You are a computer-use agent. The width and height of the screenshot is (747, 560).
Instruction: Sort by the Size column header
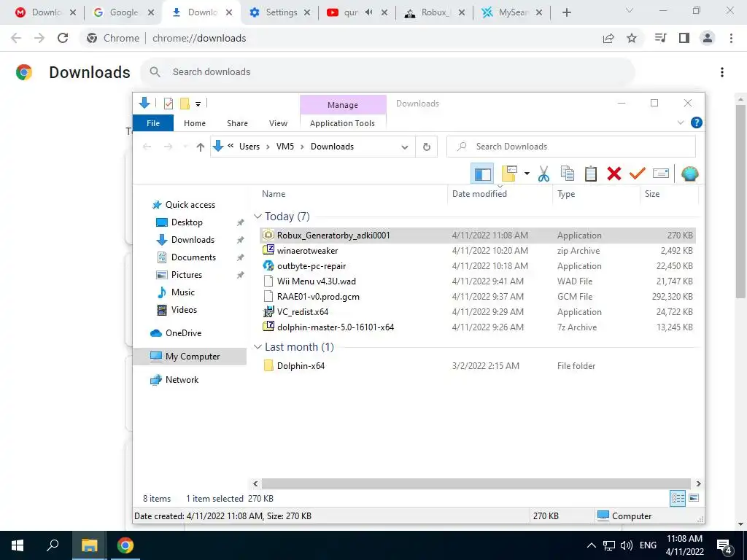(652, 194)
